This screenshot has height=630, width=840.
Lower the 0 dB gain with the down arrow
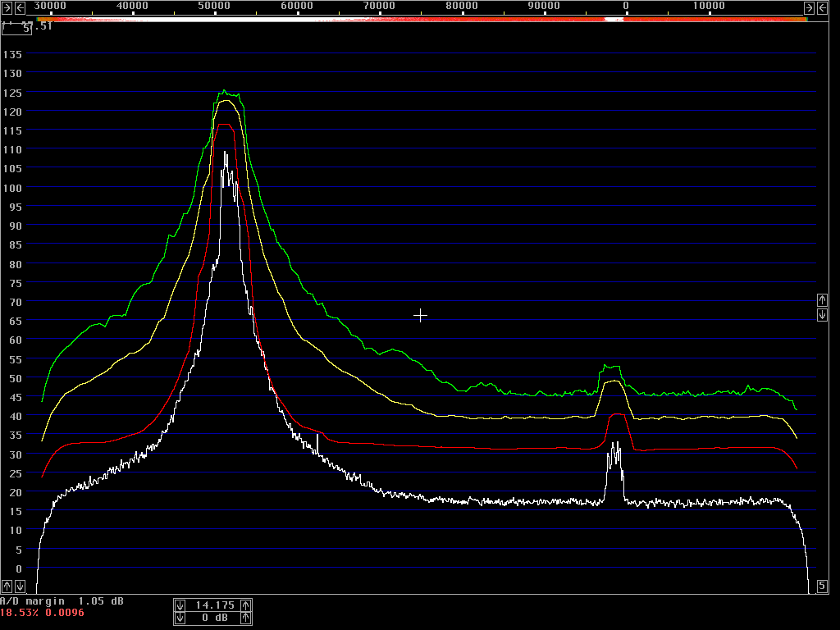(x=180, y=618)
